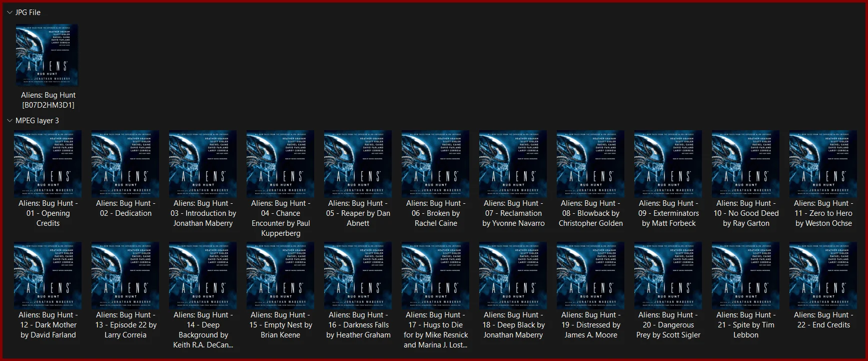Click file name "17 - Hugs to Die for by Mike Resnick"
Viewport: 868px width, 361px height.
[x=436, y=330]
